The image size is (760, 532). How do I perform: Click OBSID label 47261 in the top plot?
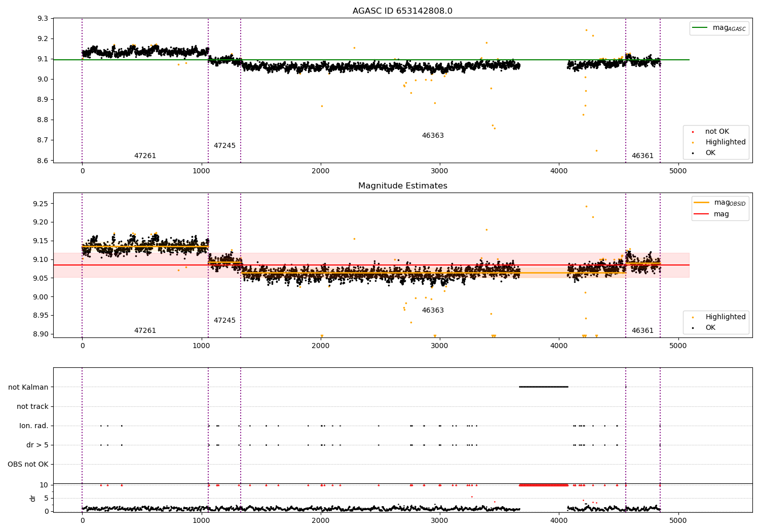145,156
